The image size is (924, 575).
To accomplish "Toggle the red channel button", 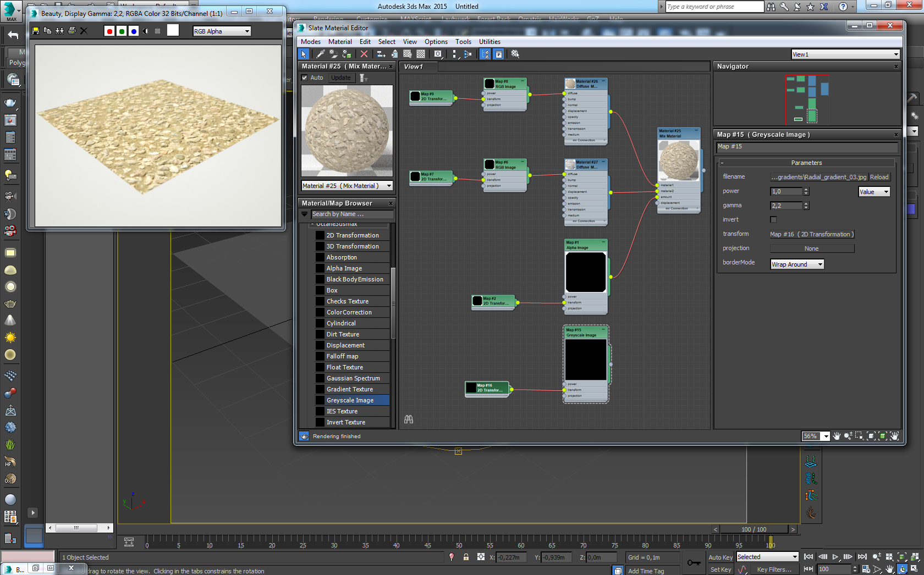I will coord(109,31).
